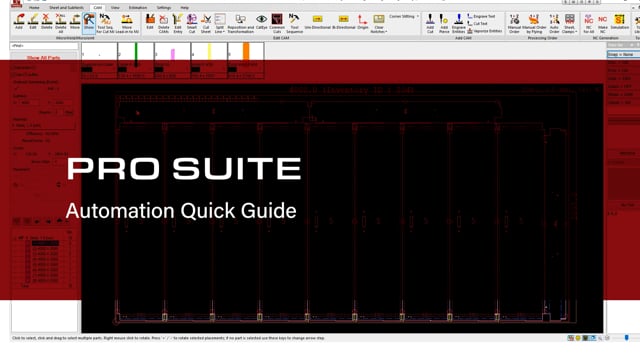
Task: Select the CAM ribbon tab
Action: click(98, 8)
